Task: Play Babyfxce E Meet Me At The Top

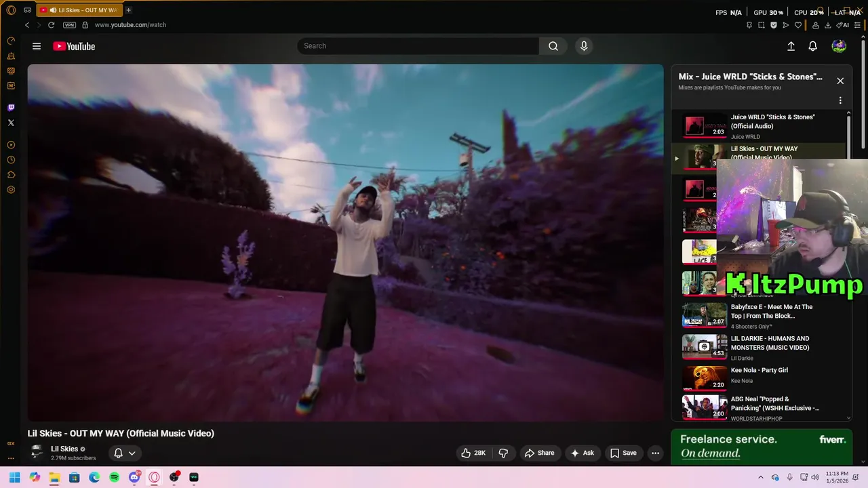Action: click(x=759, y=316)
